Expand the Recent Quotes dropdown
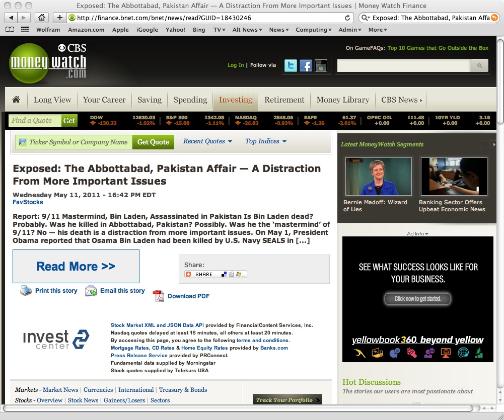504x420 pixels. click(x=207, y=141)
